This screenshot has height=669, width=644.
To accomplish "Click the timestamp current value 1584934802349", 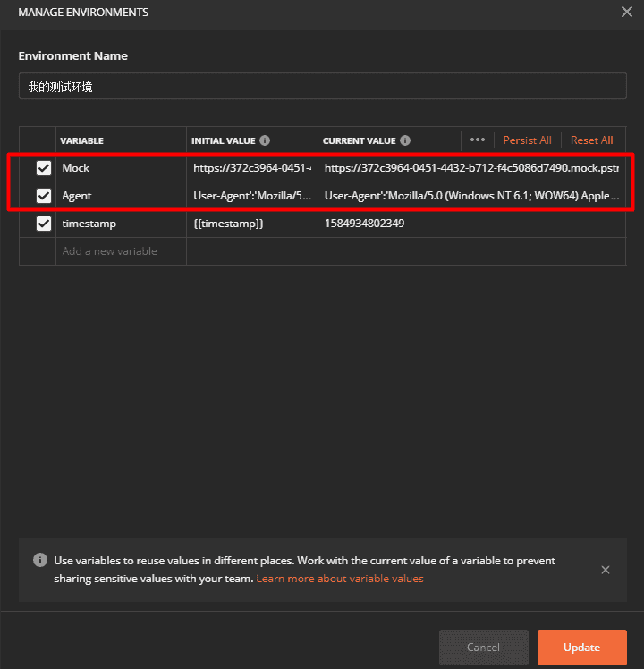I will (x=365, y=224).
